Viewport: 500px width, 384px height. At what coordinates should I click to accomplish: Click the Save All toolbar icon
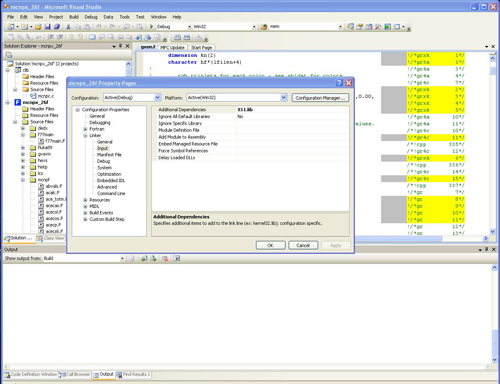pos(57,27)
